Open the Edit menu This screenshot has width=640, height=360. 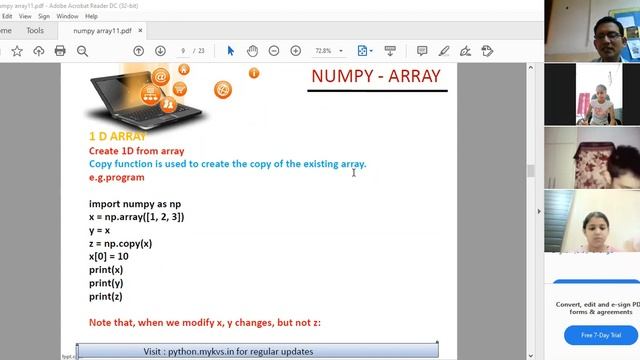click(x=7, y=16)
